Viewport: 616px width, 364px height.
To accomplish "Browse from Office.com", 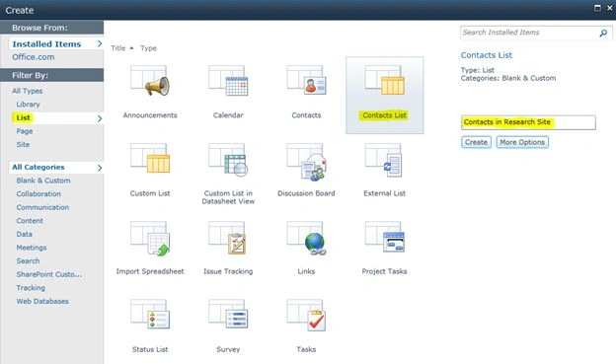I will [x=34, y=57].
